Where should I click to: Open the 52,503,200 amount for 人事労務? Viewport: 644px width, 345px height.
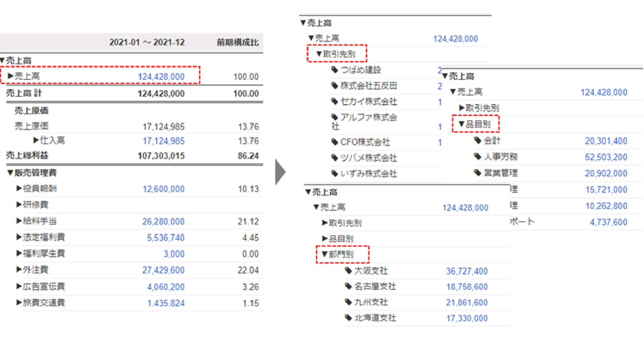[x=606, y=157]
